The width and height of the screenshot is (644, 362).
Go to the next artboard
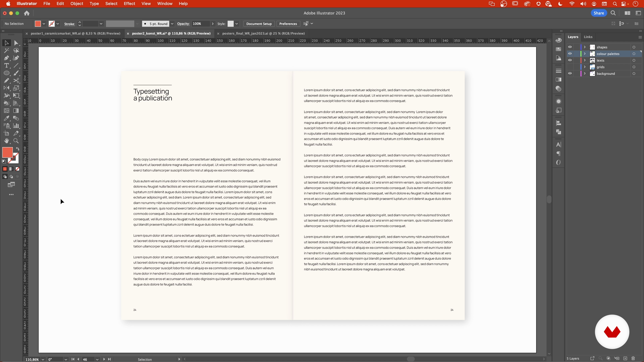(104, 359)
